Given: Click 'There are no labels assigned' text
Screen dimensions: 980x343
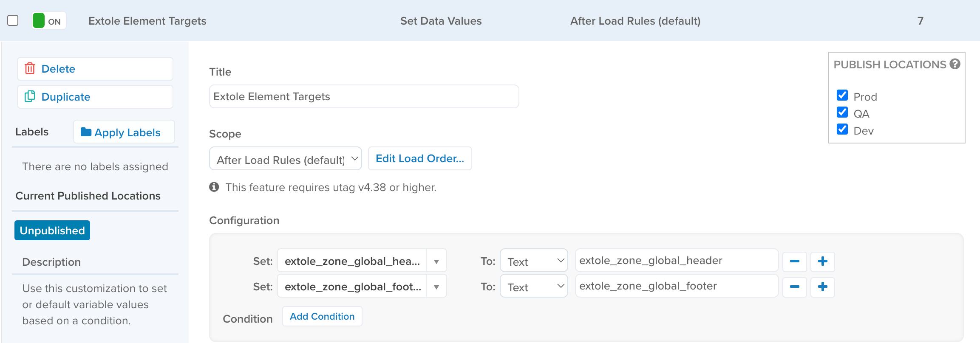Looking at the screenshot, I should [x=95, y=166].
